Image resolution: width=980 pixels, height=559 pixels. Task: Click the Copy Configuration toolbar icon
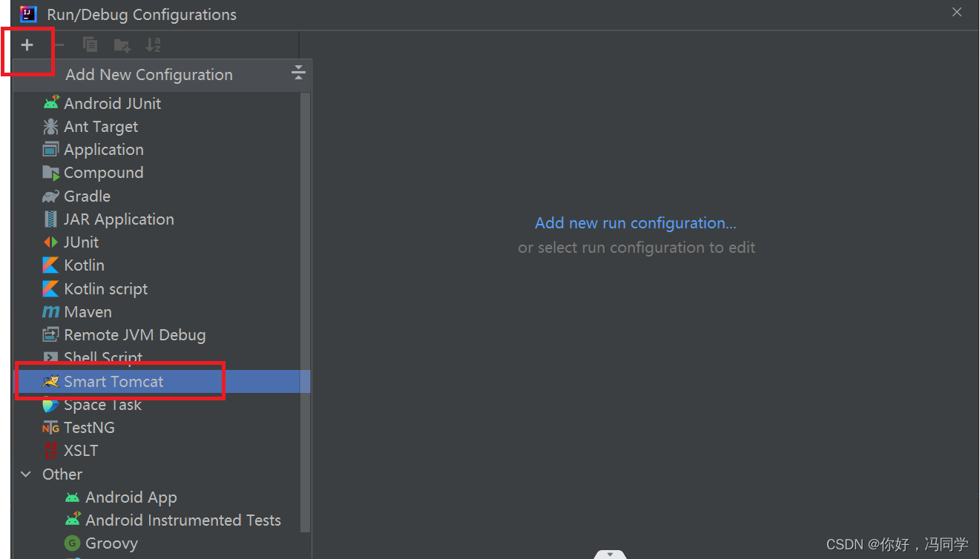[x=91, y=45]
